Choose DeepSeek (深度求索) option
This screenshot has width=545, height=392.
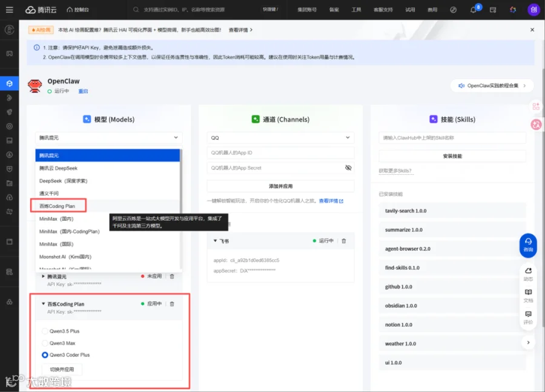(107, 181)
